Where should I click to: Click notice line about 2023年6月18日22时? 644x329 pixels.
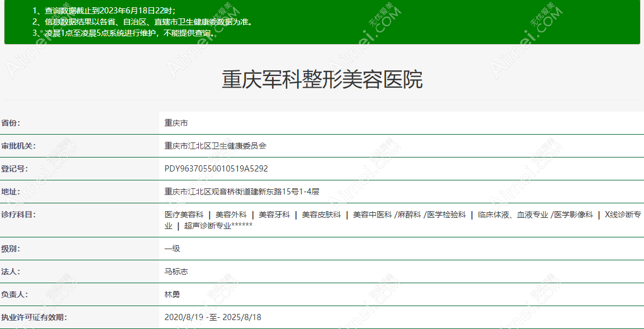(104, 11)
